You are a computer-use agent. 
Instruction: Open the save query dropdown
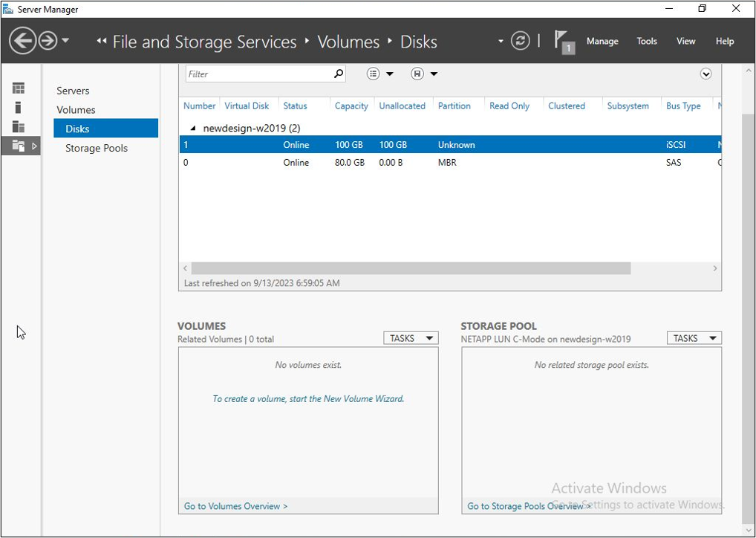click(424, 74)
